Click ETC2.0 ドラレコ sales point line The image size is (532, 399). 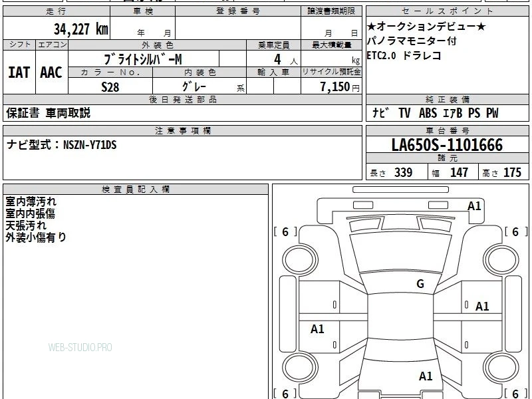click(x=404, y=55)
